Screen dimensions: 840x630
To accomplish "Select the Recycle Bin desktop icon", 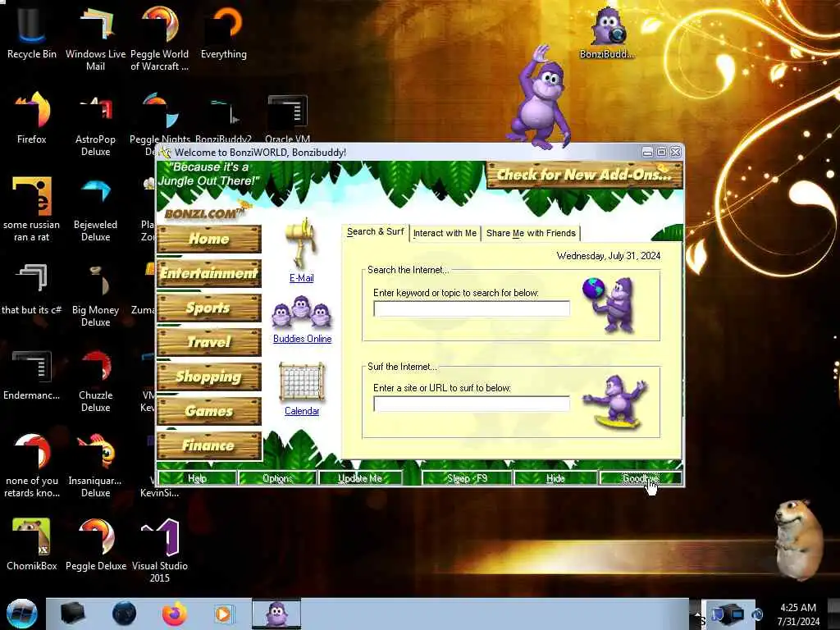I will pos(32,32).
